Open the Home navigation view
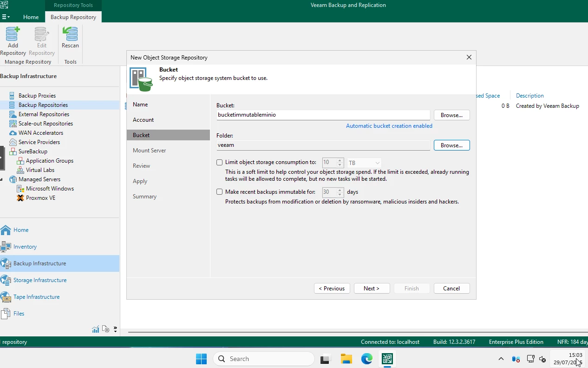Screen dimensions: 588x368 point(59,230)
